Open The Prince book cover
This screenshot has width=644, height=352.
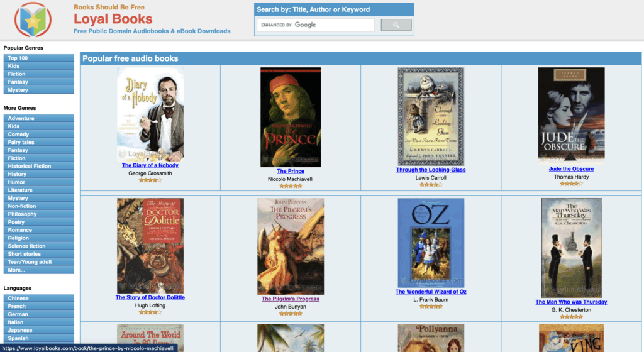point(291,117)
